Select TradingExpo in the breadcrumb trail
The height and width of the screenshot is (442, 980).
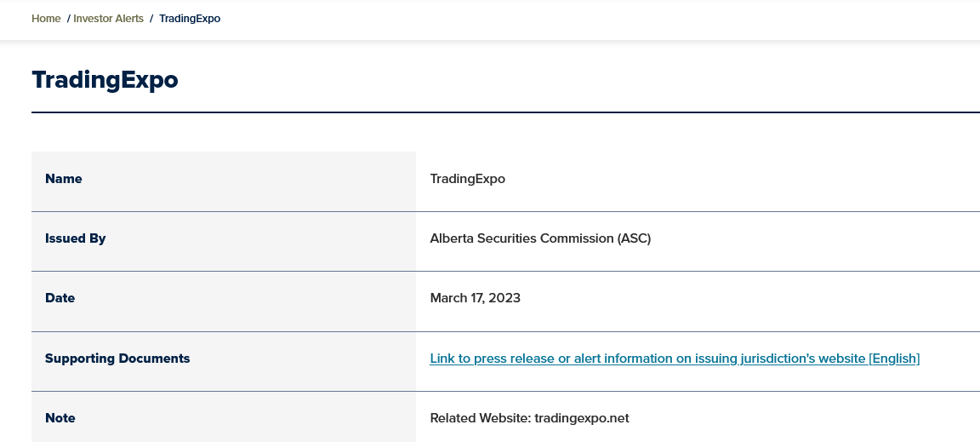pos(190,19)
